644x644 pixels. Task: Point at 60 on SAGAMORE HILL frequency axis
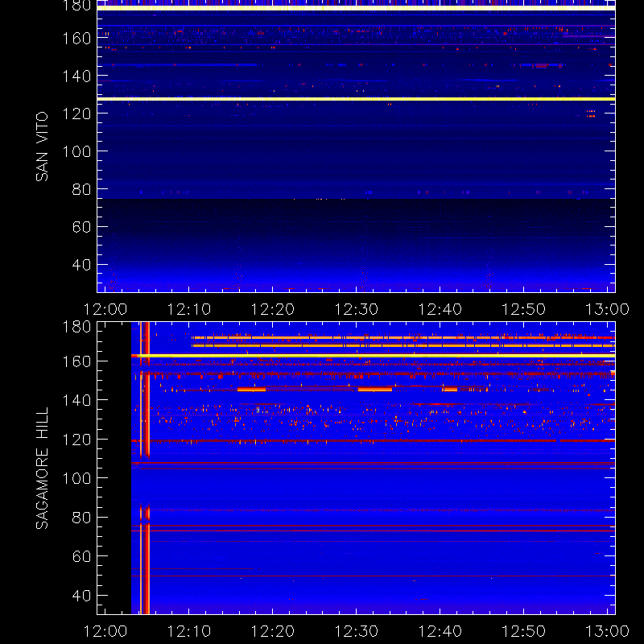[82, 556]
